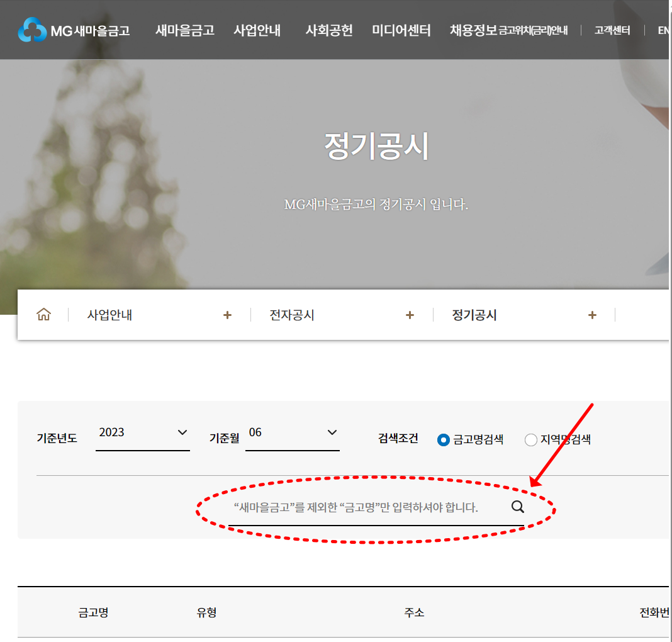Screen dimensions: 672x642
Task: Expand the 정기공시 breadcrumb plus
Action: pos(592,315)
